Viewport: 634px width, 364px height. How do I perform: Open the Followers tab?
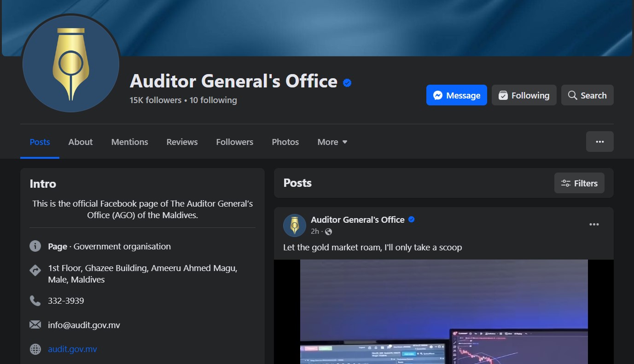point(235,142)
